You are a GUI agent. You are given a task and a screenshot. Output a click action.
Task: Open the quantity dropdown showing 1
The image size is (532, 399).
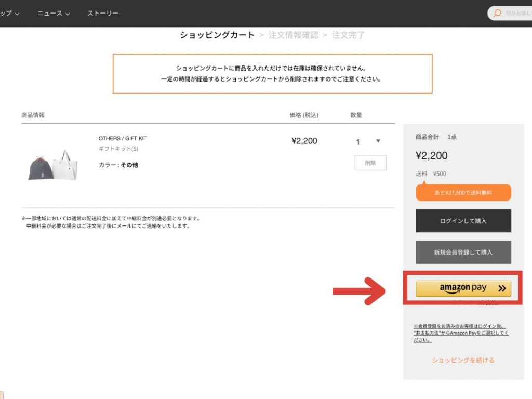click(368, 141)
